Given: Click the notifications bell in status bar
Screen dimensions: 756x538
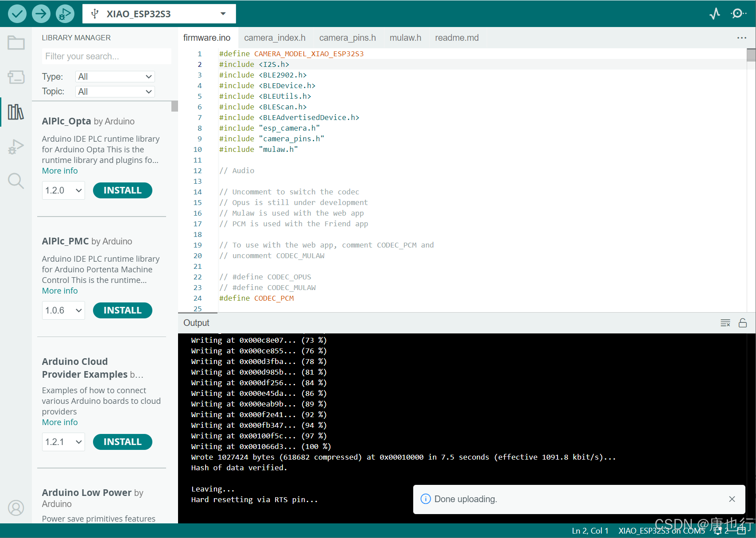Looking at the screenshot, I should (x=718, y=531).
